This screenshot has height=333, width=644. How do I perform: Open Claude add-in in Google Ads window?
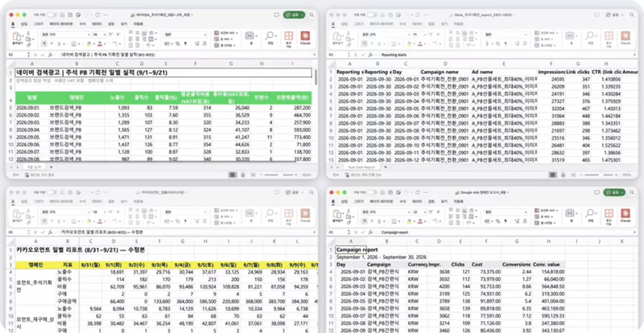coord(625,214)
